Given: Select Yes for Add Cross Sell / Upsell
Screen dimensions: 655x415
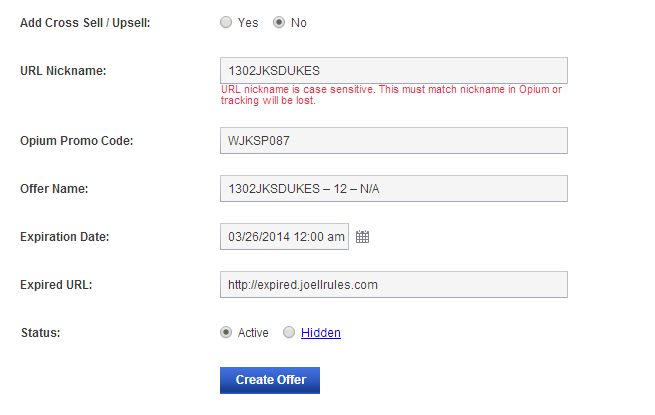Looking at the screenshot, I should tap(226, 22).
